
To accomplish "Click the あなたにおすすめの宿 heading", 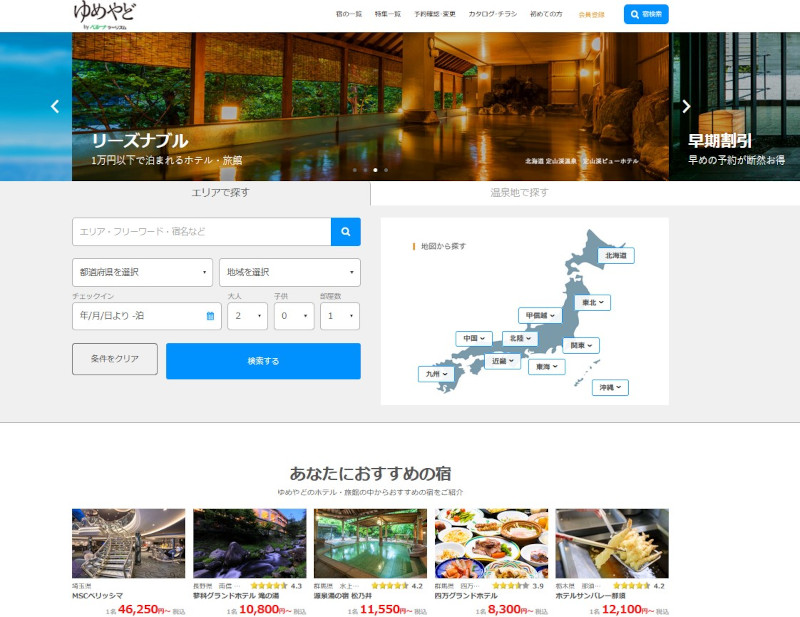I will click(370, 474).
